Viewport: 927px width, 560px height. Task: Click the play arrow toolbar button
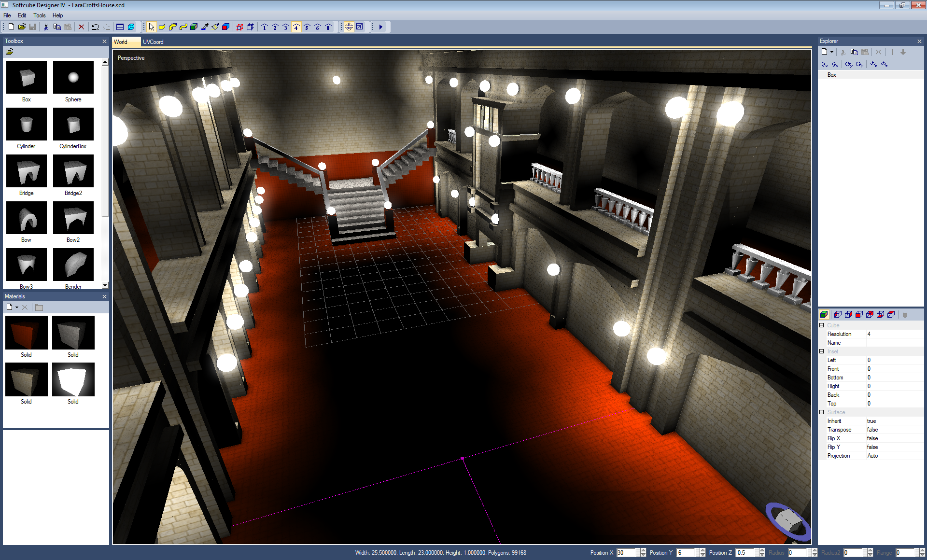381,27
